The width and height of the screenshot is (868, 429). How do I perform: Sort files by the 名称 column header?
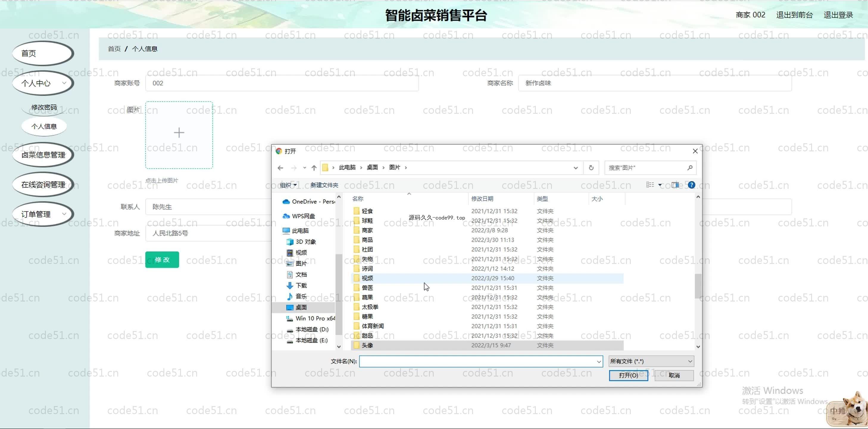coord(409,199)
